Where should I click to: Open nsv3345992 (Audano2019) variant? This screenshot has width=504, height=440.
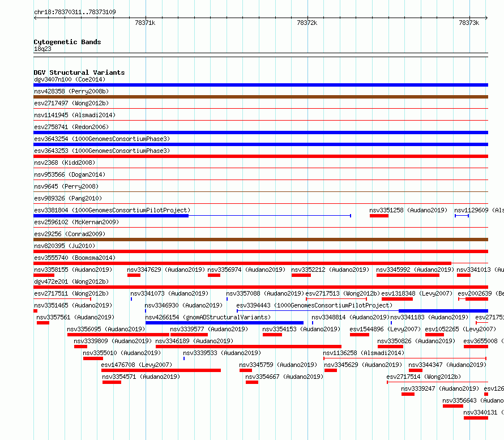(x=415, y=270)
